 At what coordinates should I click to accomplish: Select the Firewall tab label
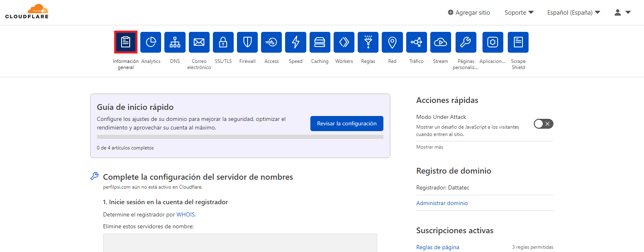(x=247, y=61)
